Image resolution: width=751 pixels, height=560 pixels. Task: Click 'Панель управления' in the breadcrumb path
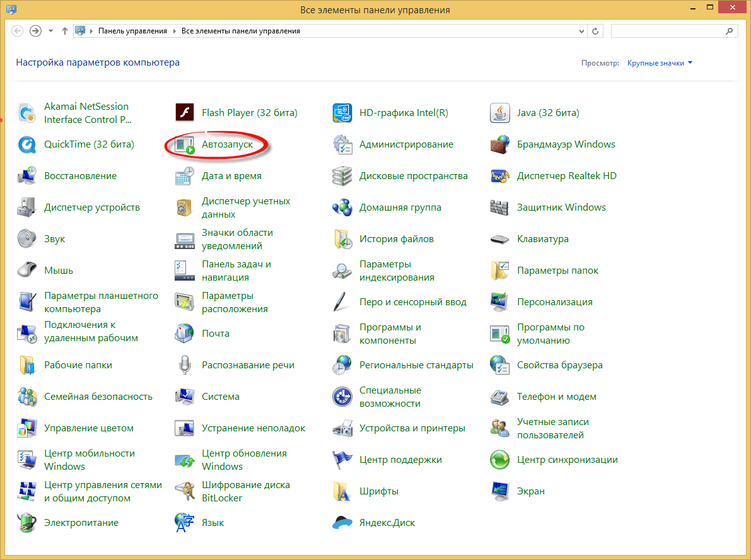[132, 31]
